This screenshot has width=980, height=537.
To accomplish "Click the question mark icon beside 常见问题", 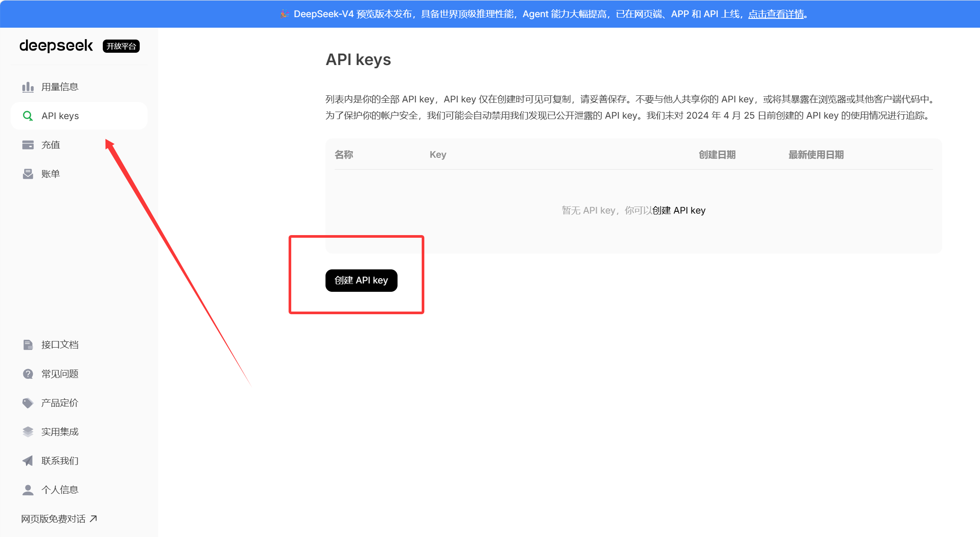I will [28, 374].
